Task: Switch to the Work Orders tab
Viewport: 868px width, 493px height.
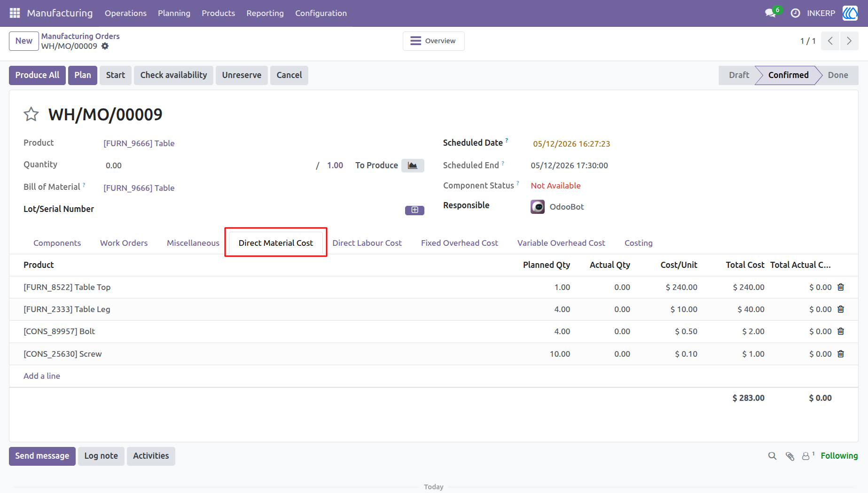Action: tap(124, 243)
